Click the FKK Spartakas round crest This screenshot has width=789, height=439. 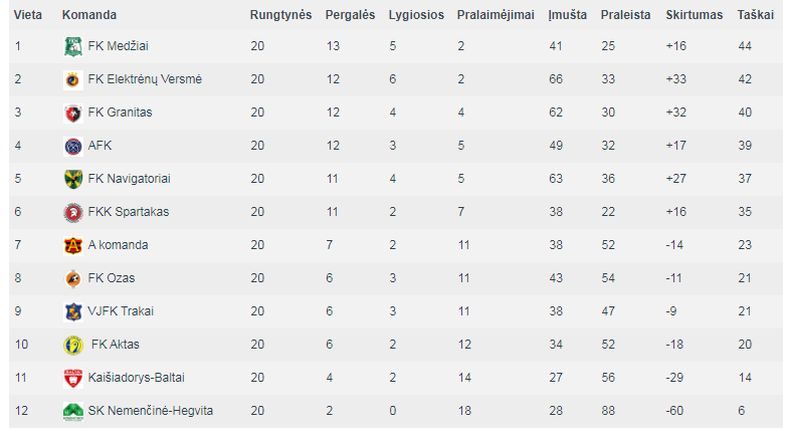[73, 212]
